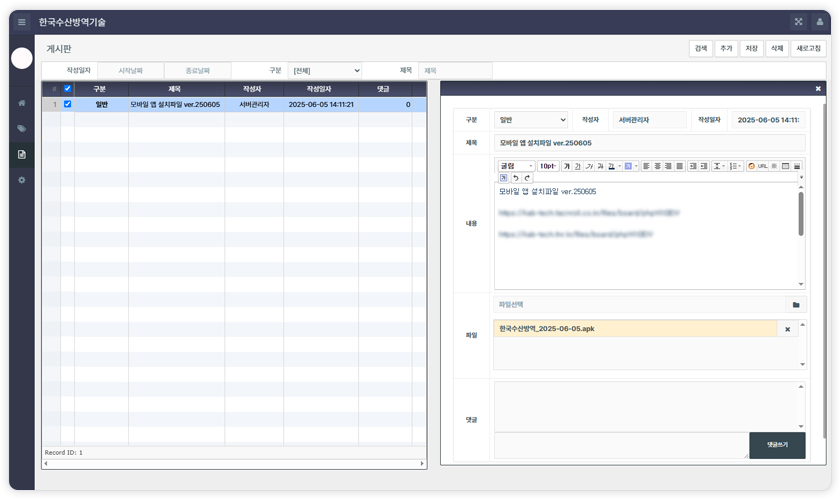Click the editor content vertical scrollbar

coord(801,214)
